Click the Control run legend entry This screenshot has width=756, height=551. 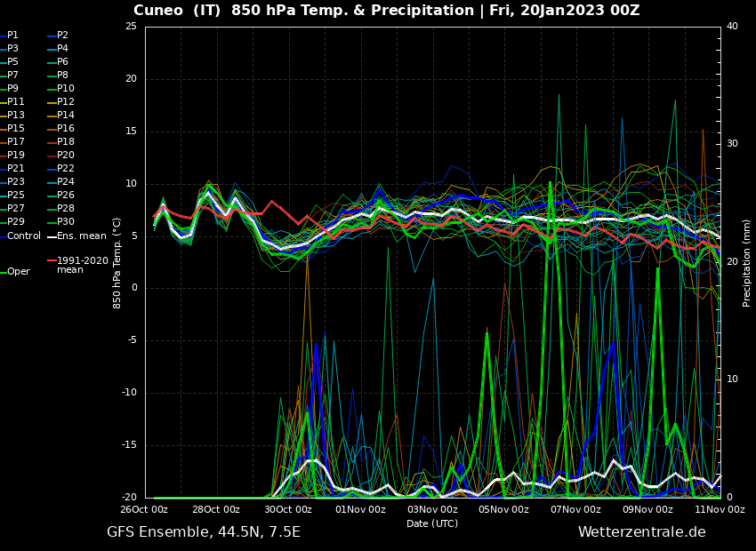click(23, 236)
